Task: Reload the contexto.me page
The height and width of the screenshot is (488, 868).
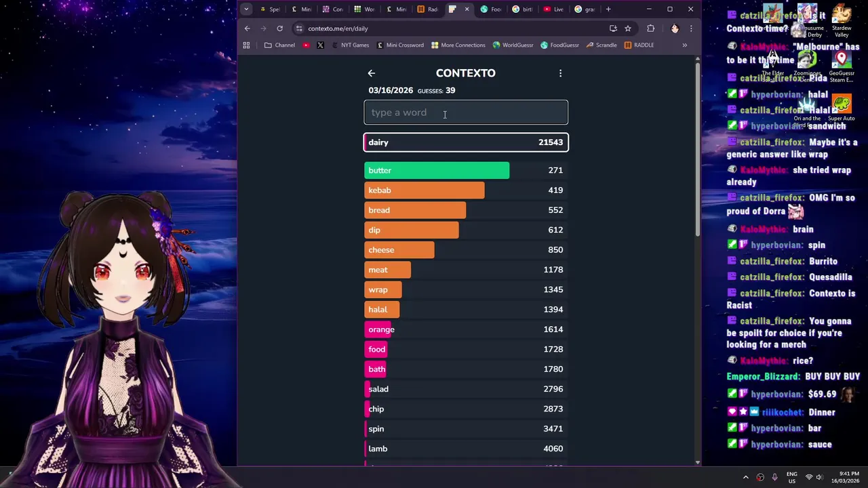Action: 279,28
